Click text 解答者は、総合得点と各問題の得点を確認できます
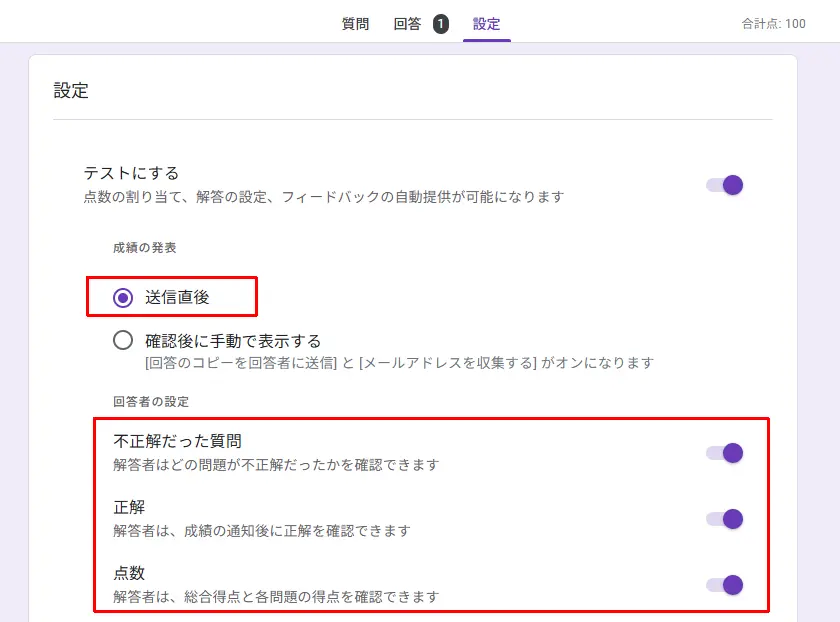Screen dimensions: 840x622 tap(276, 597)
